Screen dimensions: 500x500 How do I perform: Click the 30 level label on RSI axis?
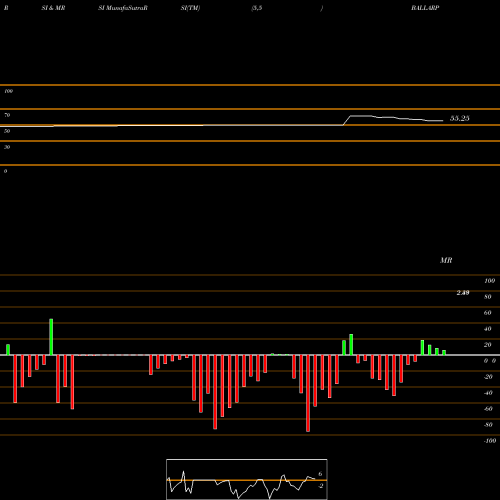7,147
